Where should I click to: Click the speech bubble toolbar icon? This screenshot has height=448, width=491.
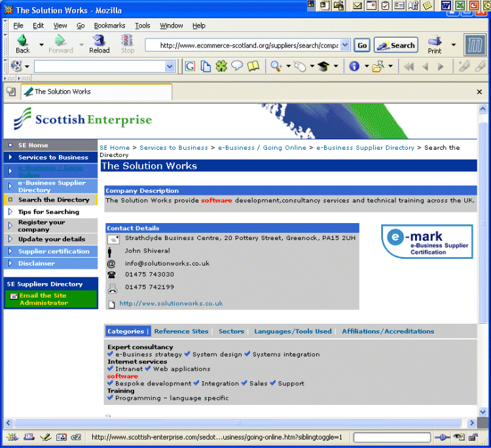(237, 65)
